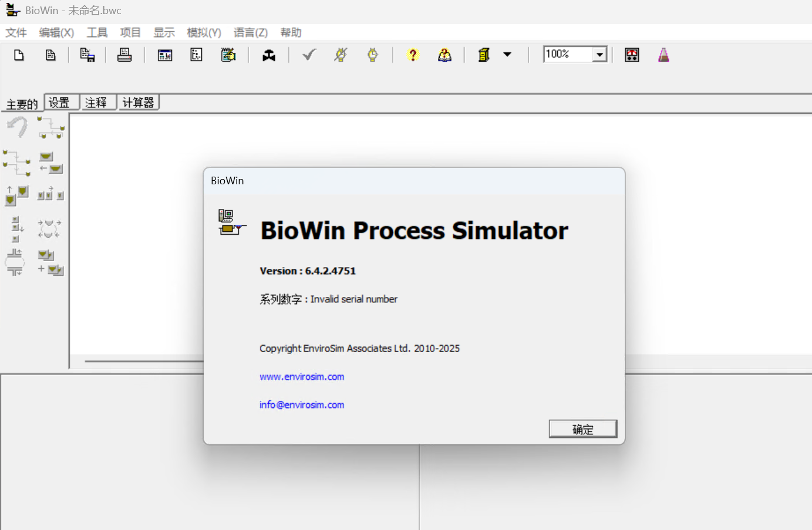
Task: Click the align-top up-arrow palette icon
Action: (x=16, y=195)
